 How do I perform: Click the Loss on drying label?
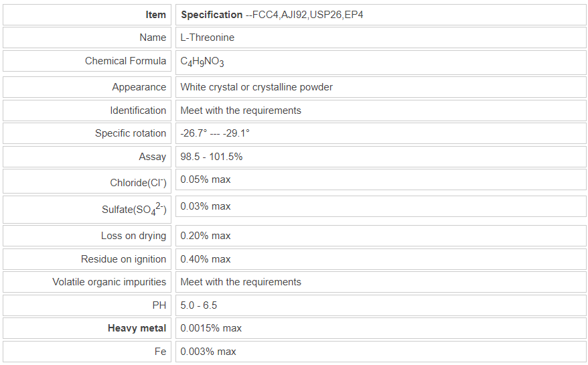pyautogui.click(x=133, y=236)
